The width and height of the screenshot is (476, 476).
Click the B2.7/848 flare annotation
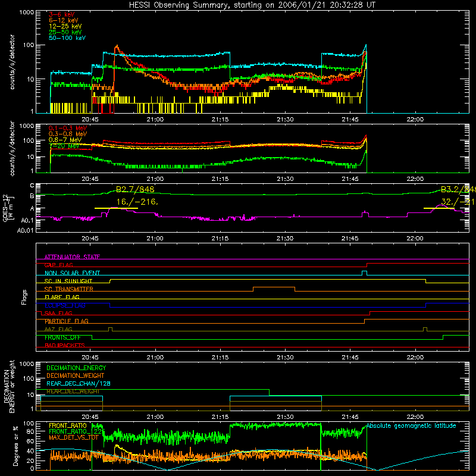[x=136, y=189]
